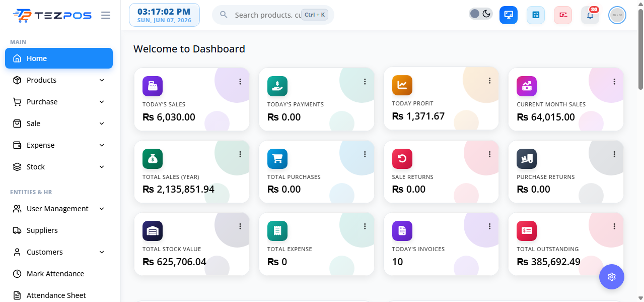This screenshot has width=644, height=302.
Task: Click the Ctrl + K shortcut badge
Action: 315,15
